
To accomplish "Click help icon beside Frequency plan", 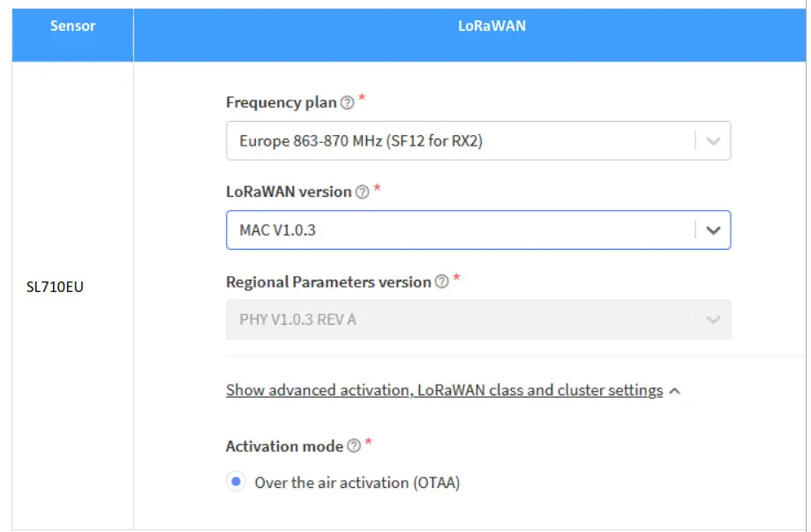I will (x=347, y=103).
